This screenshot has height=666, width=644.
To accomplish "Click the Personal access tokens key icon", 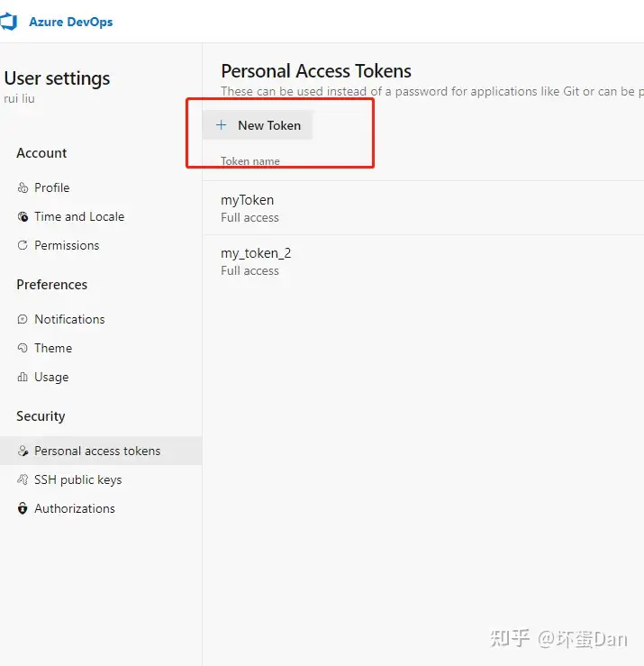I will 23,451.
